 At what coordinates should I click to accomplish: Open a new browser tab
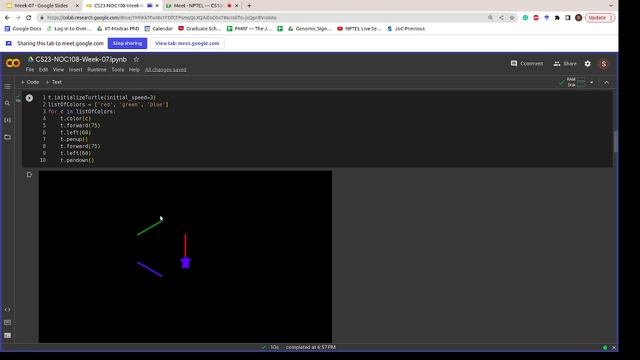(249, 6)
